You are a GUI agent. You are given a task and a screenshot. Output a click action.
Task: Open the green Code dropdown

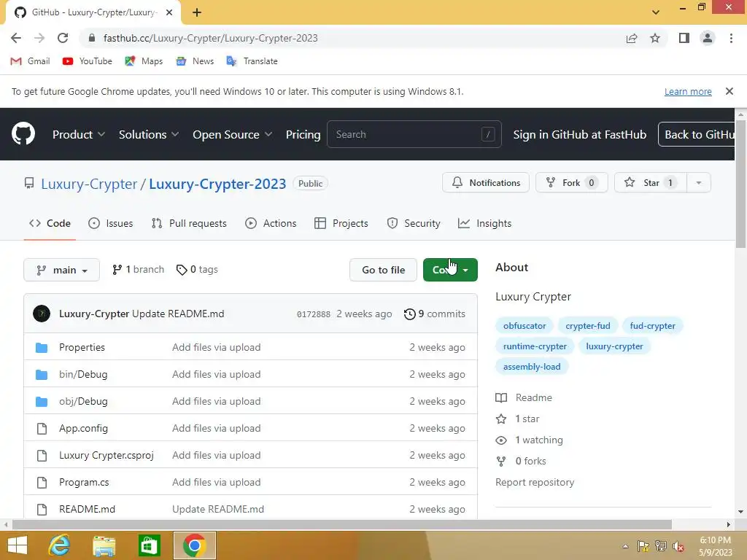pyautogui.click(x=450, y=270)
